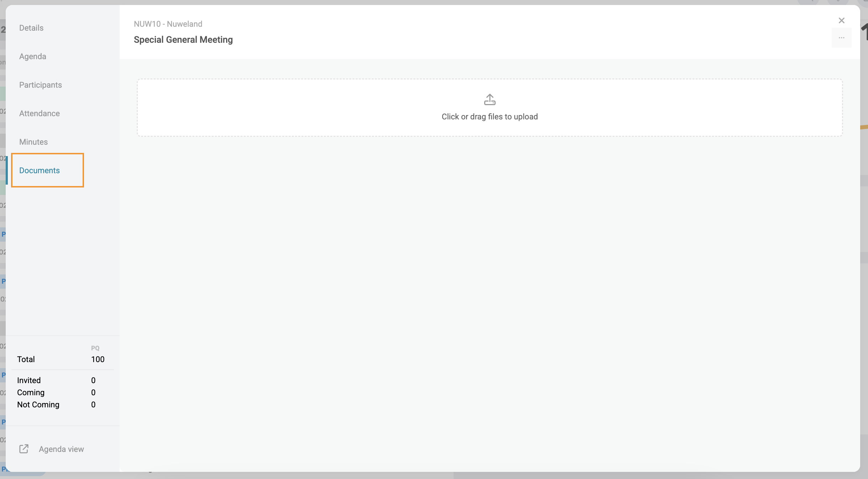Close the meeting dialog with X
Image resolution: width=868 pixels, height=479 pixels.
click(841, 21)
